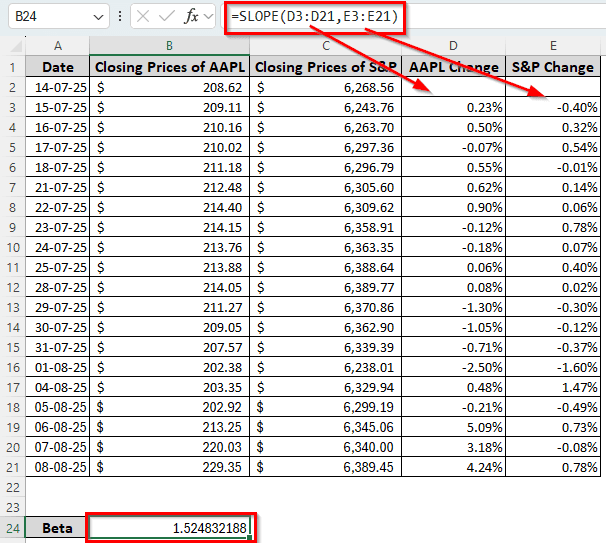Image resolution: width=606 pixels, height=543 pixels.
Task: Click the Cancel (X) icon in formula bar
Action: click(144, 17)
